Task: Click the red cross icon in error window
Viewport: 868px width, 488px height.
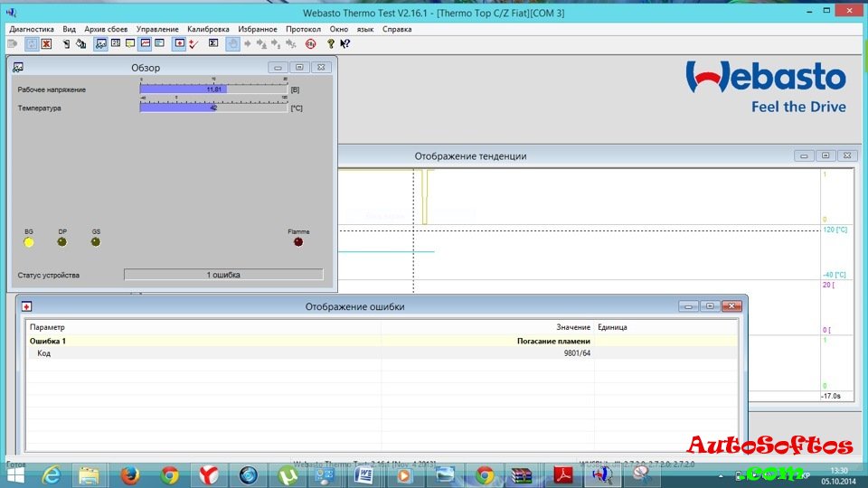Action: coord(26,306)
